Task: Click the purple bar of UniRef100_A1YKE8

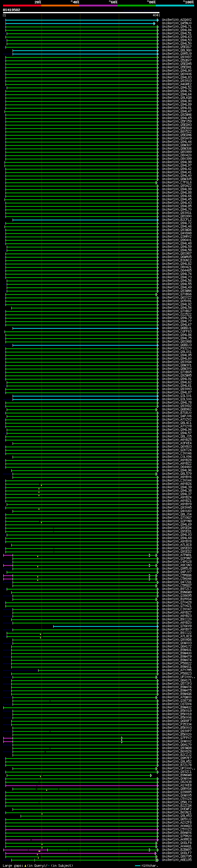Action: tap(82, 786)
